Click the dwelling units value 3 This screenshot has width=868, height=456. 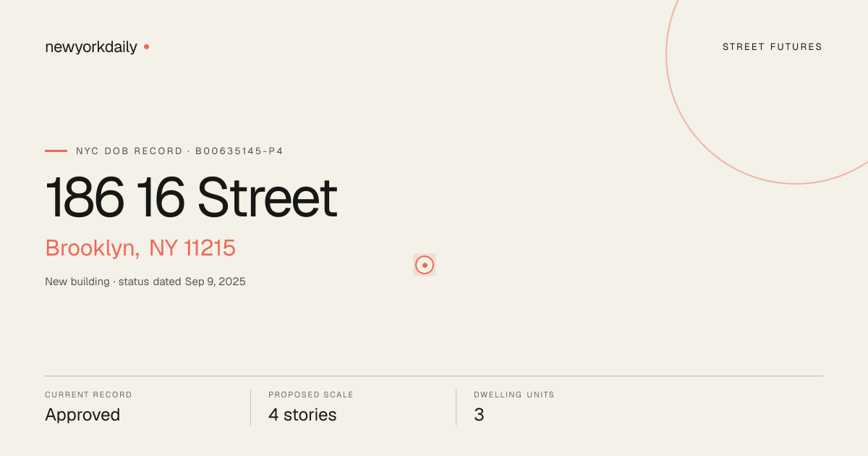coord(479,415)
